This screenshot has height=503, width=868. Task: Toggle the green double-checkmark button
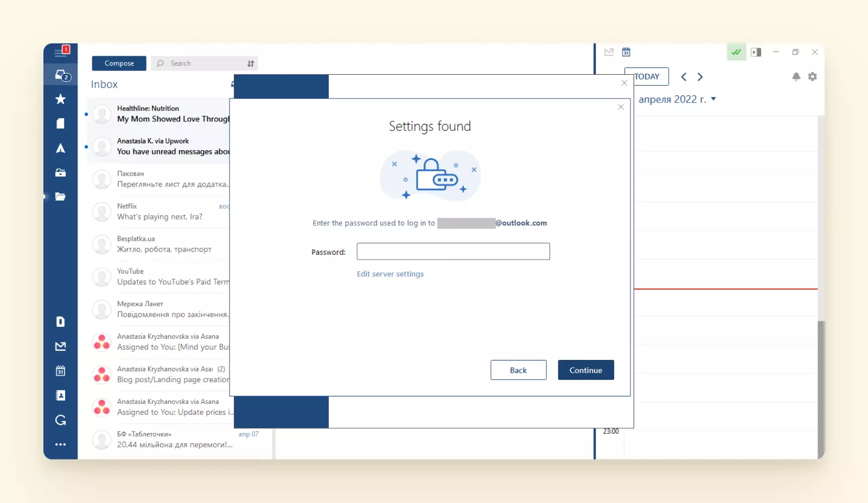coord(736,52)
